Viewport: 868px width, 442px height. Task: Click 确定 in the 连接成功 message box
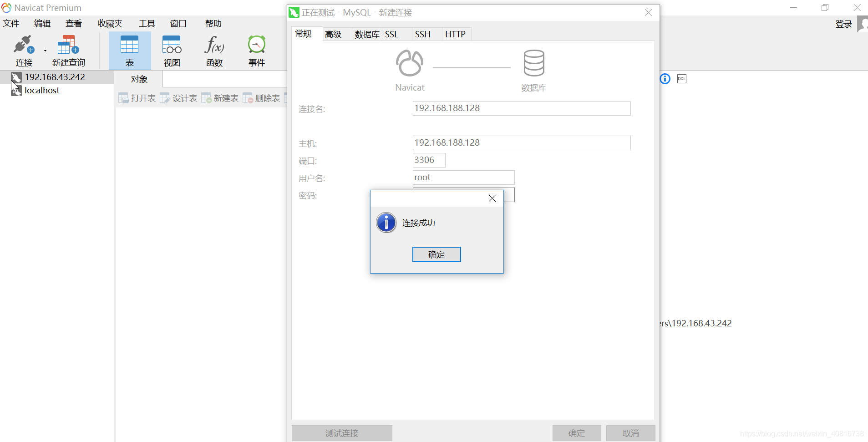tap(437, 254)
